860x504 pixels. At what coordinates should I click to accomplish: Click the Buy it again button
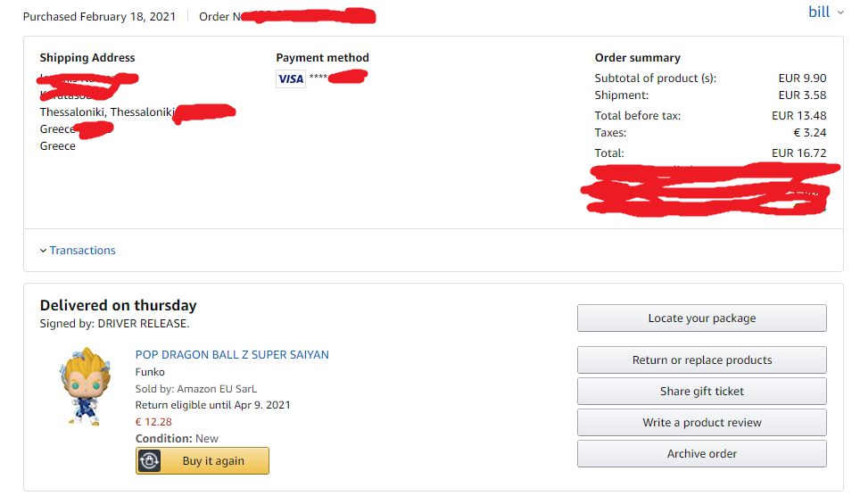203,460
